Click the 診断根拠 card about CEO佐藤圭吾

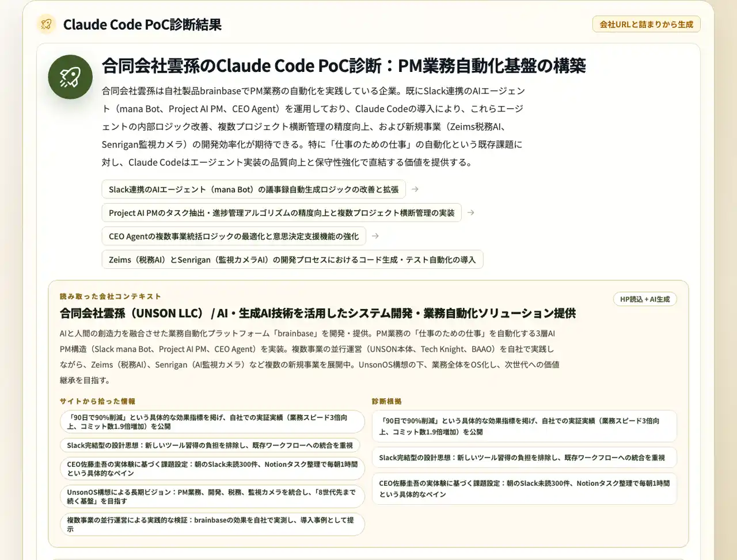pyautogui.click(x=524, y=489)
